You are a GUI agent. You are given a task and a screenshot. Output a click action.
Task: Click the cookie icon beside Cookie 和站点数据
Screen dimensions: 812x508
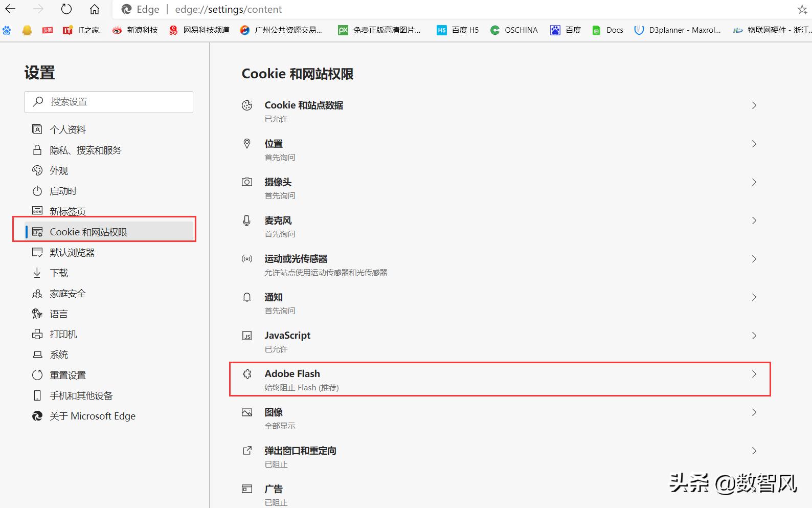coord(247,105)
